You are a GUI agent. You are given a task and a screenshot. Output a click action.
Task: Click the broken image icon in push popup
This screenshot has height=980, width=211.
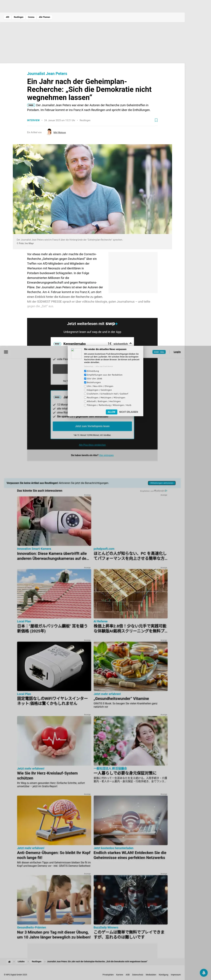click(x=76, y=354)
